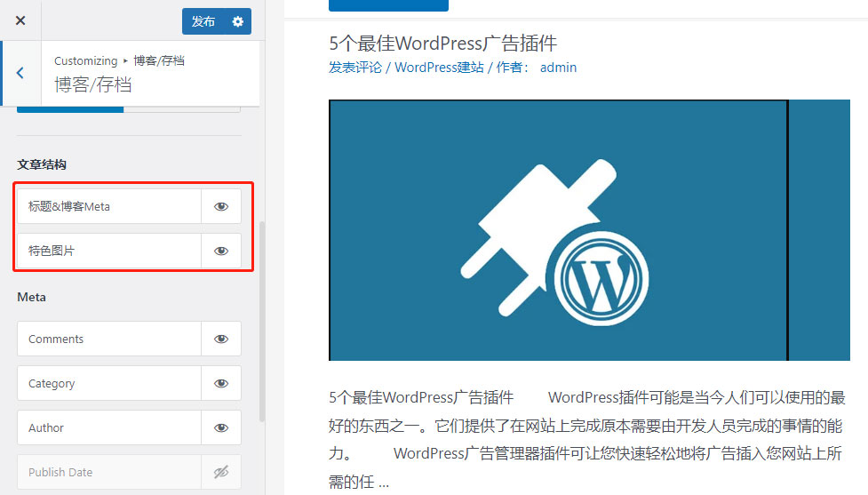Toggle visibility of 特色图片
This screenshot has height=495, width=868.
pyautogui.click(x=221, y=251)
